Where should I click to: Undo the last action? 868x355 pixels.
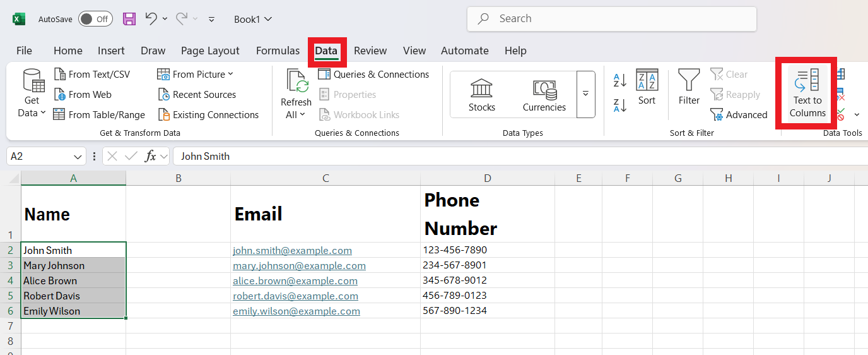pos(151,18)
